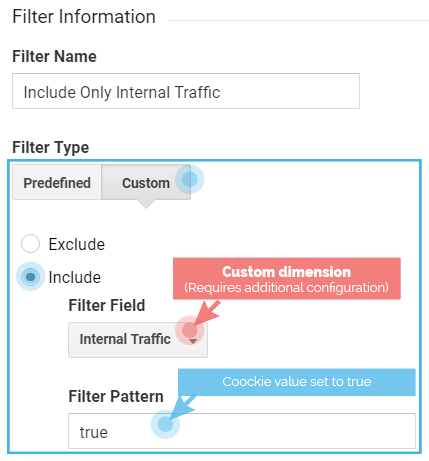
Task: Open the Internal Traffic filter field dropdown
Action: [x=138, y=340]
